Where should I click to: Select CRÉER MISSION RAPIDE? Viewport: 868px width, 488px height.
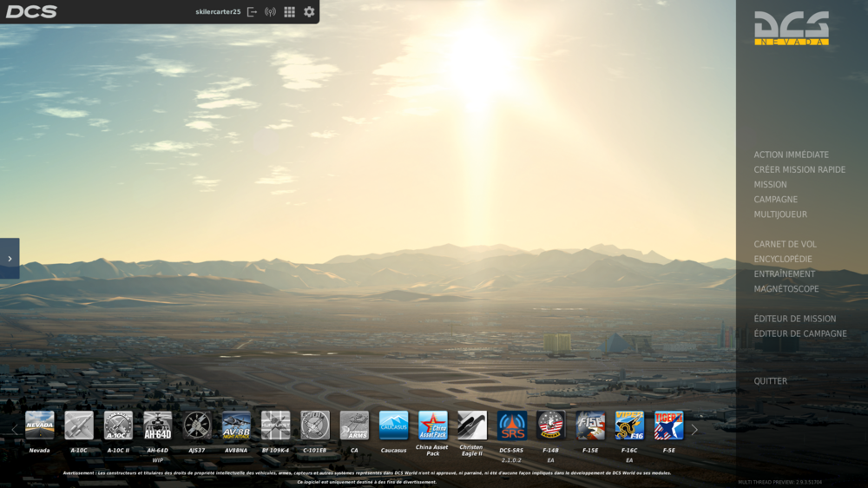tap(799, 169)
